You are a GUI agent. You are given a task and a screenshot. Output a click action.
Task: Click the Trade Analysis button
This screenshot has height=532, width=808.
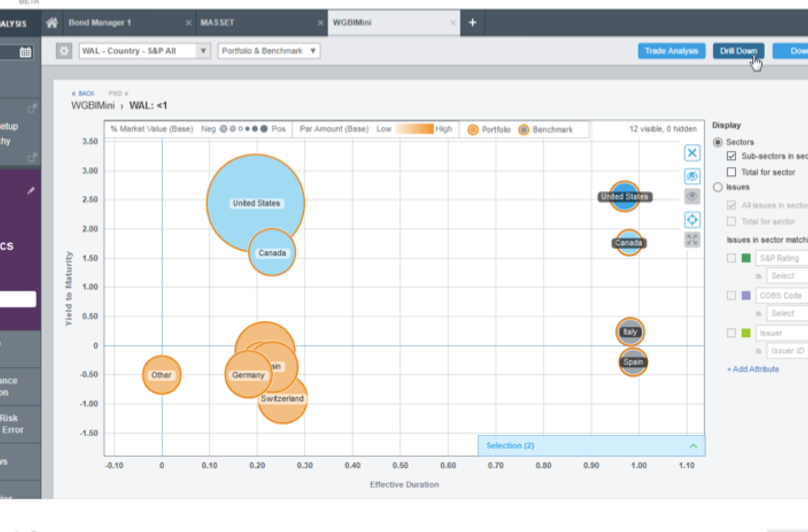[x=671, y=51]
